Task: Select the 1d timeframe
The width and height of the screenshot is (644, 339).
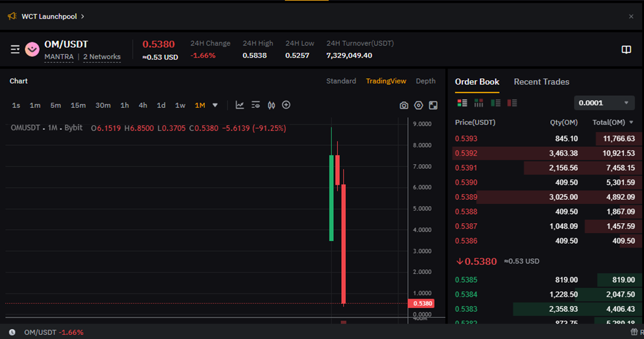Action: coord(161,105)
